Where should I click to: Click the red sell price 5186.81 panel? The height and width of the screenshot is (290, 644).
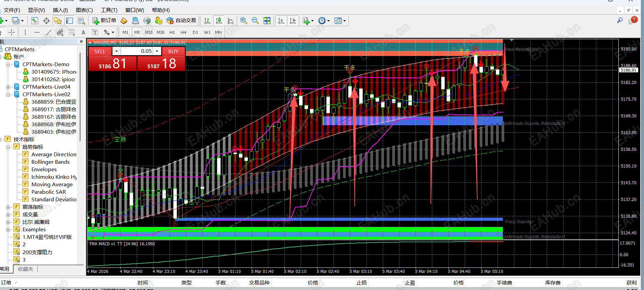click(112, 63)
